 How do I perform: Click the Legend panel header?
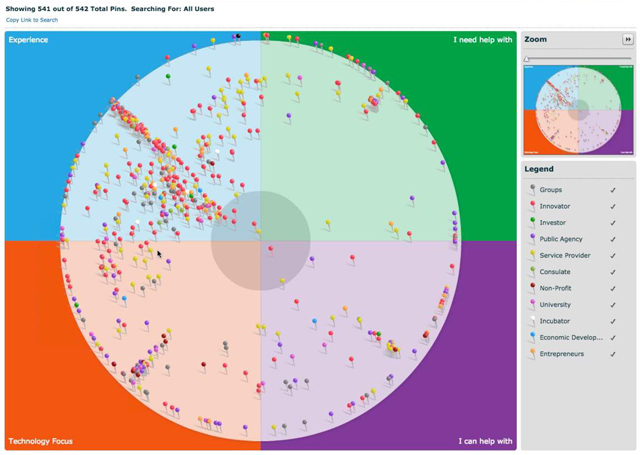(x=539, y=169)
